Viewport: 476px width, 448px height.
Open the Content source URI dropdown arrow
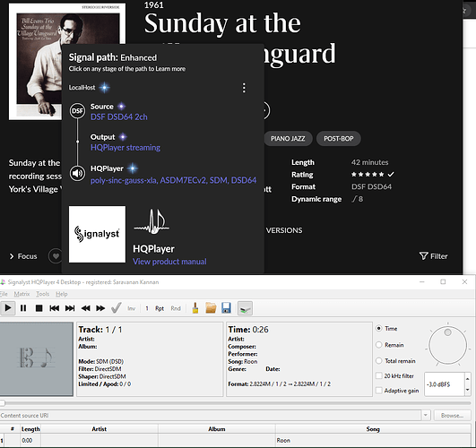425,415
